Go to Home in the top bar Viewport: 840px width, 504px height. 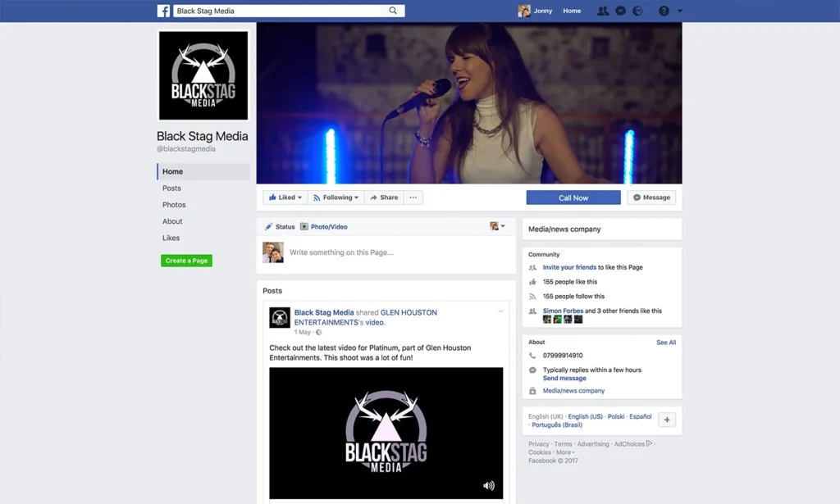click(572, 11)
